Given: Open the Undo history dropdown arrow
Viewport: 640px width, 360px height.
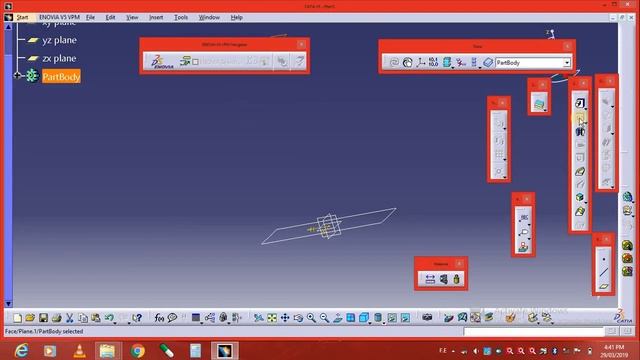Looking at the screenshot, I should tap(116, 322).
